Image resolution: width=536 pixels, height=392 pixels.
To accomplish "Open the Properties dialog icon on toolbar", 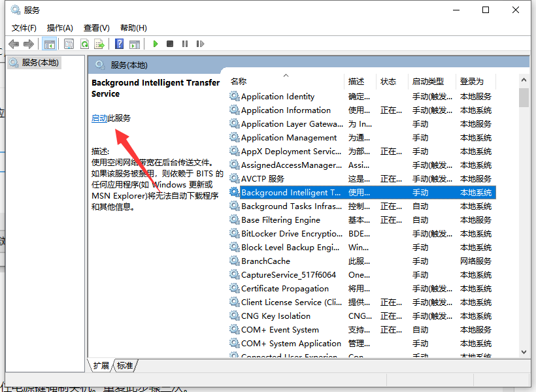I will click(69, 44).
